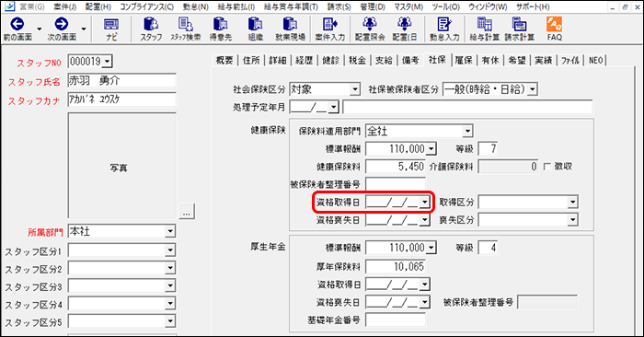This screenshot has height=337, width=644.
Task: Click the スタッフ氏名 field
Action: click(122, 80)
